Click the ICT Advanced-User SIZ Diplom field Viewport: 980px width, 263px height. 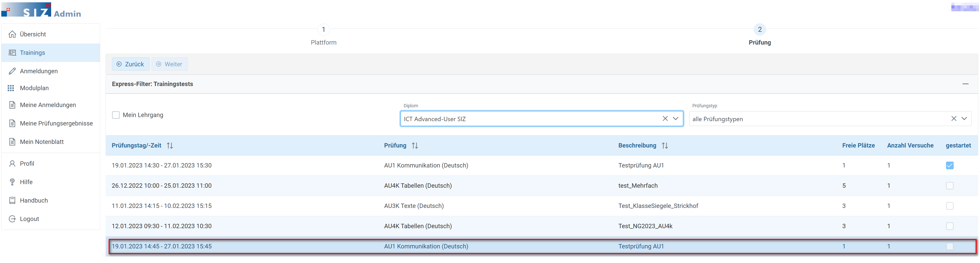542,119
